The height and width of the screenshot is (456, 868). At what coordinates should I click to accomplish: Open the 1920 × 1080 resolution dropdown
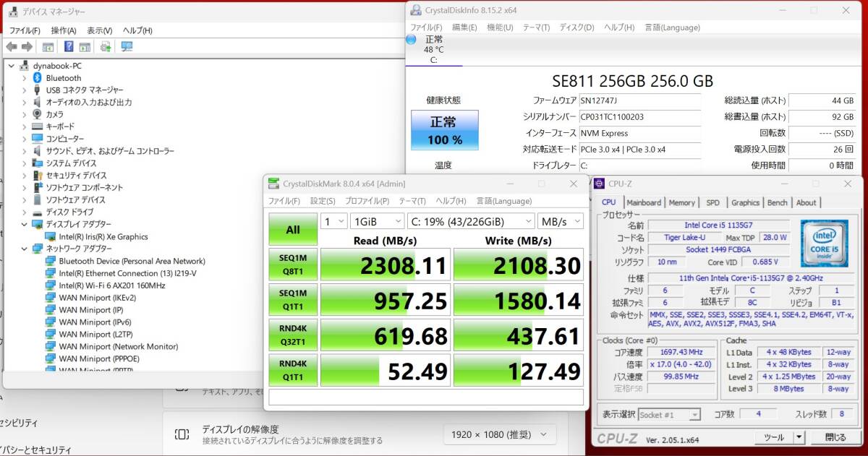coord(500,434)
